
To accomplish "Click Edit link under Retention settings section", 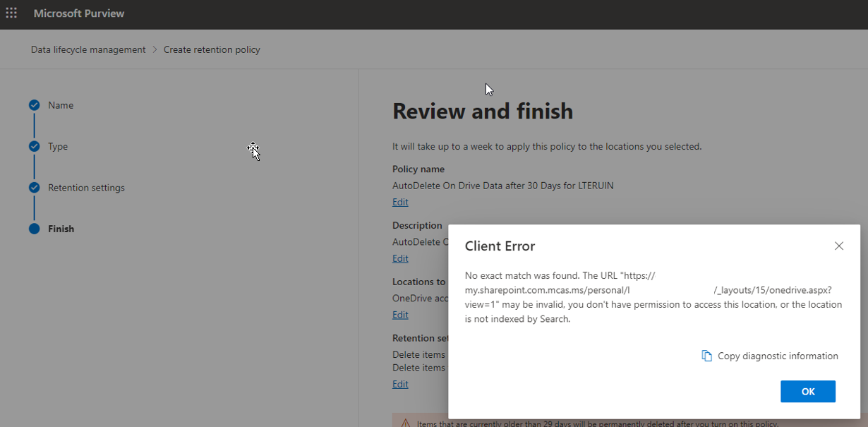I will (400, 384).
